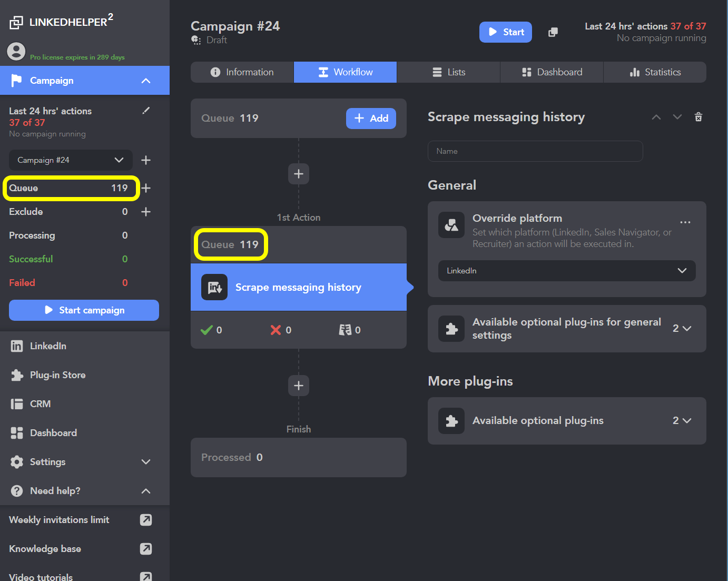Viewport: 728px width, 581px height.
Task: Click the blue Start button
Action: click(x=506, y=32)
